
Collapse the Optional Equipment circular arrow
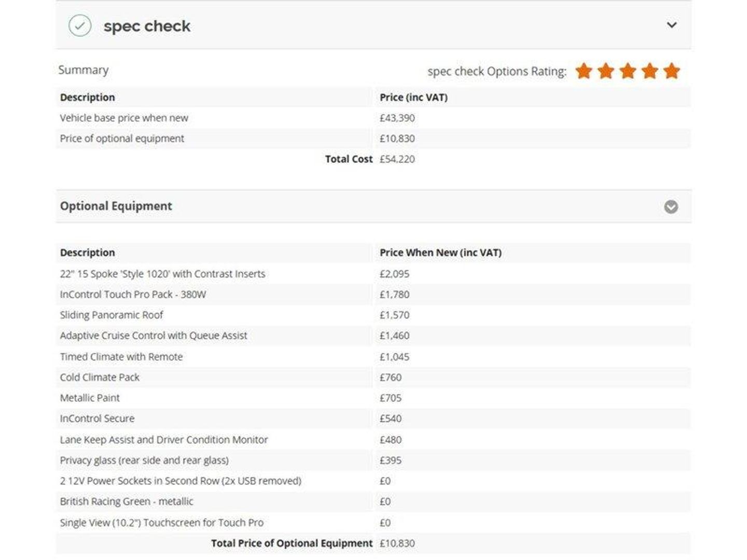click(671, 207)
